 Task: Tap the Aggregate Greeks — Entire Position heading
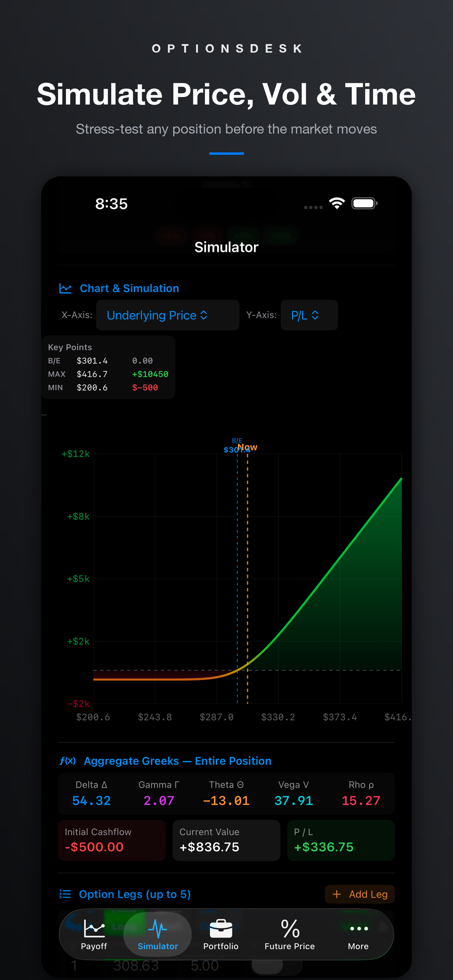pos(177,761)
